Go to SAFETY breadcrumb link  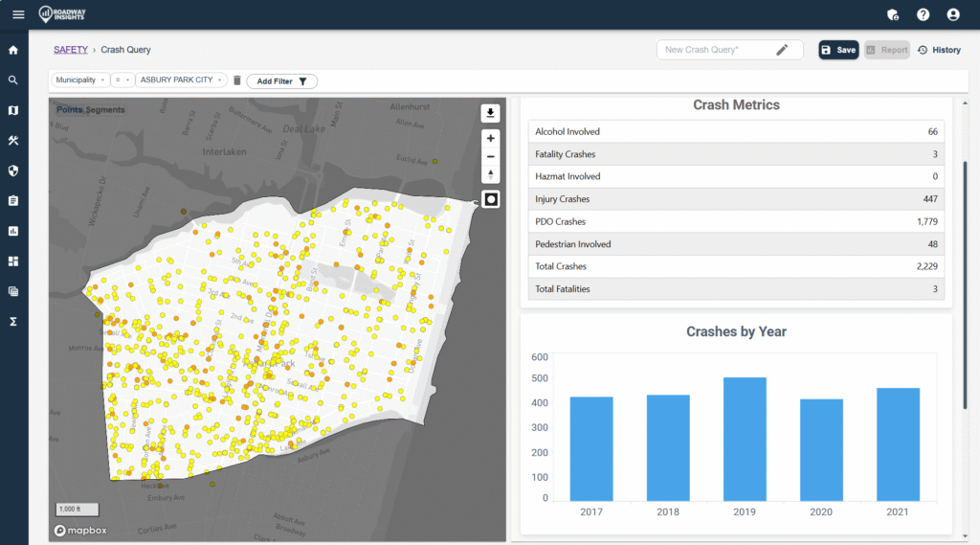click(71, 50)
